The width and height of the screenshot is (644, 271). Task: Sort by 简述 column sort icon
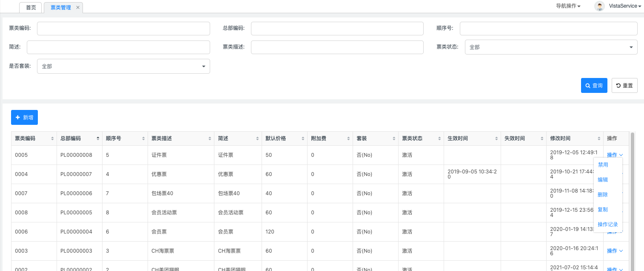point(257,139)
